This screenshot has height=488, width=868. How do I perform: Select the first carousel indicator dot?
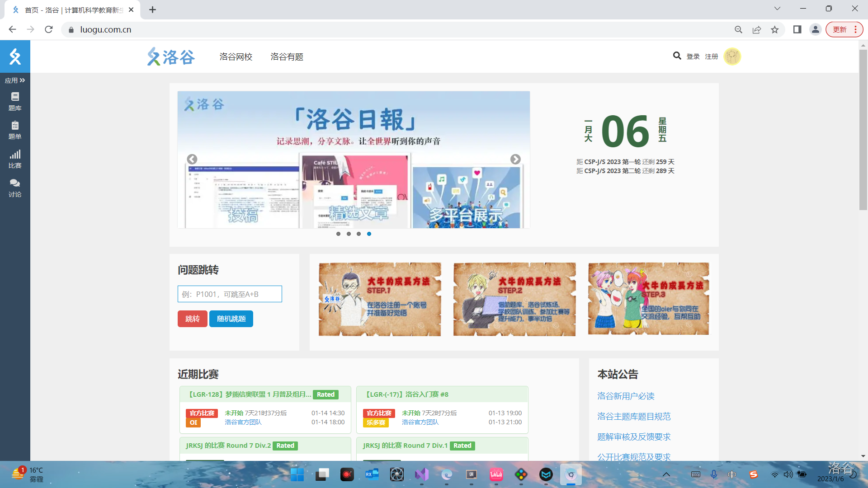338,234
